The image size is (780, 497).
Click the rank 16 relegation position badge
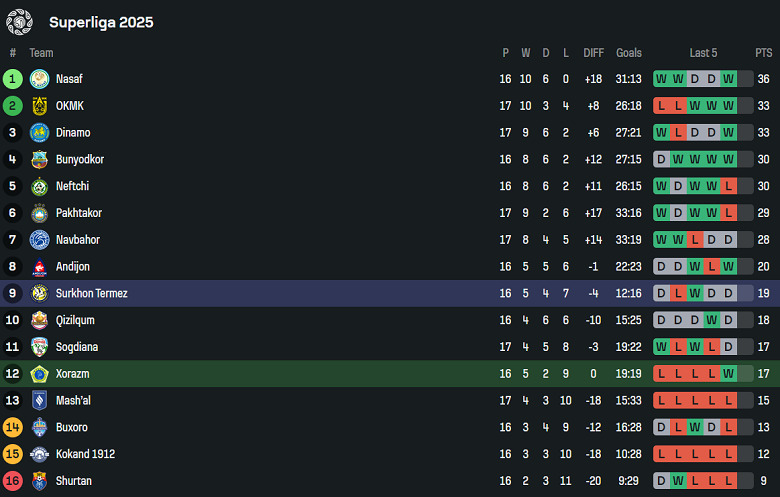coord(13,481)
